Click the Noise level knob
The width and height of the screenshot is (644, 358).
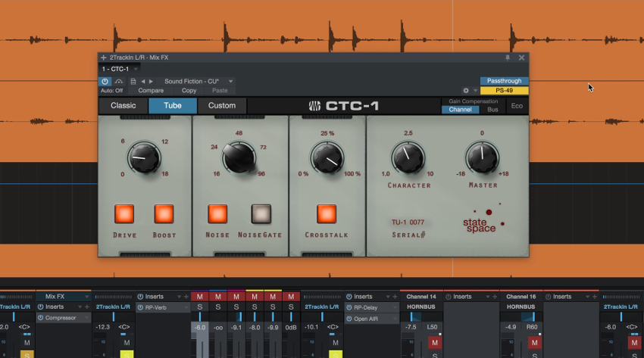click(x=239, y=158)
